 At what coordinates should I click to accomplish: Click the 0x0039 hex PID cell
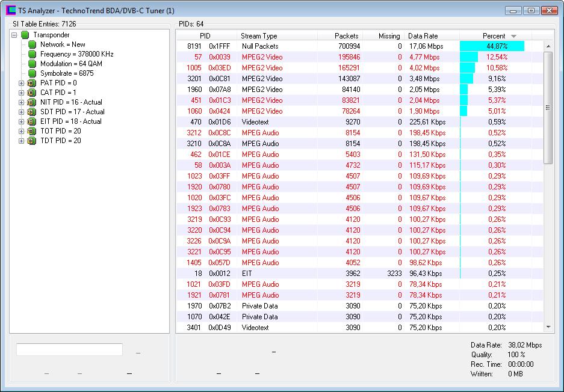(x=220, y=57)
